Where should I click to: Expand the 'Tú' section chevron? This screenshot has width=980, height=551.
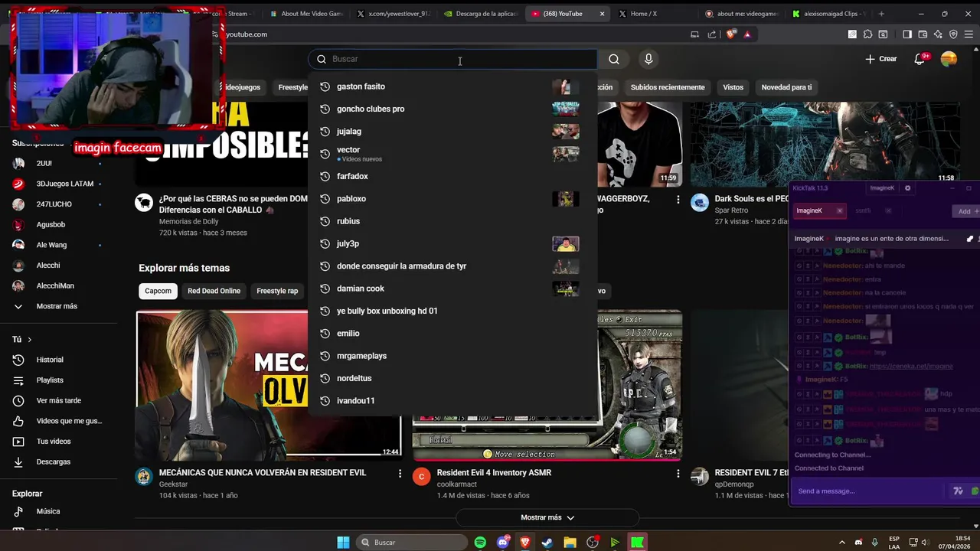(30, 339)
